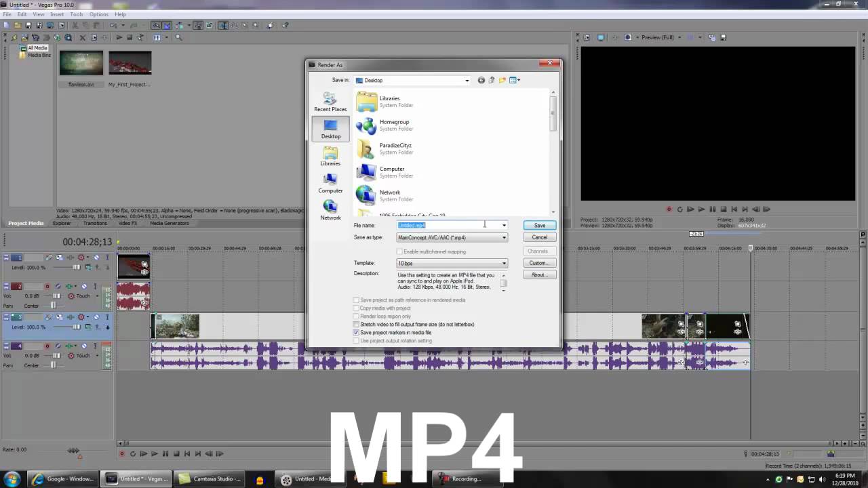Click track 4 Pan slider handle
Viewport: 868px width, 488px height.
point(54,365)
